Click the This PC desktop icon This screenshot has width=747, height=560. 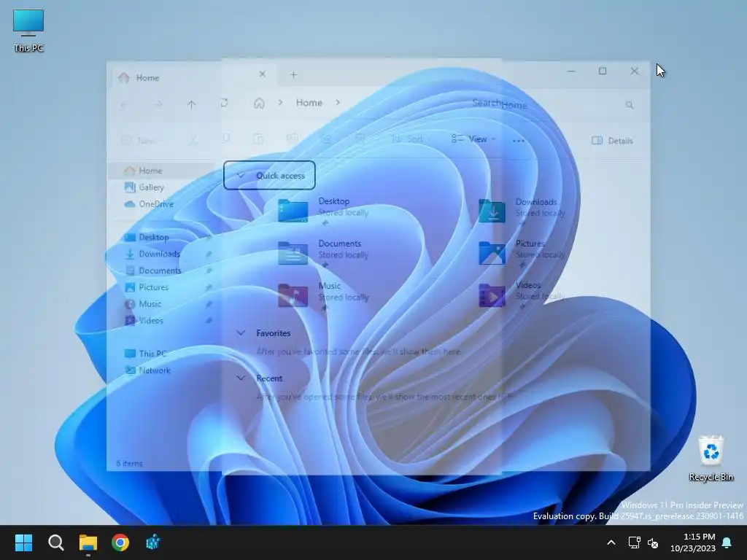[28, 31]
